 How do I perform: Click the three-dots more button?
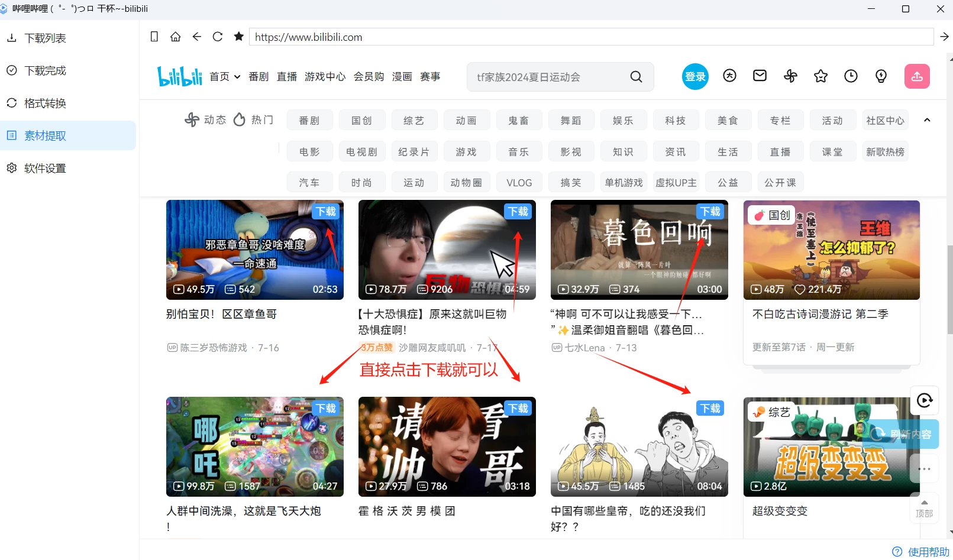click(x=924, y=469)
